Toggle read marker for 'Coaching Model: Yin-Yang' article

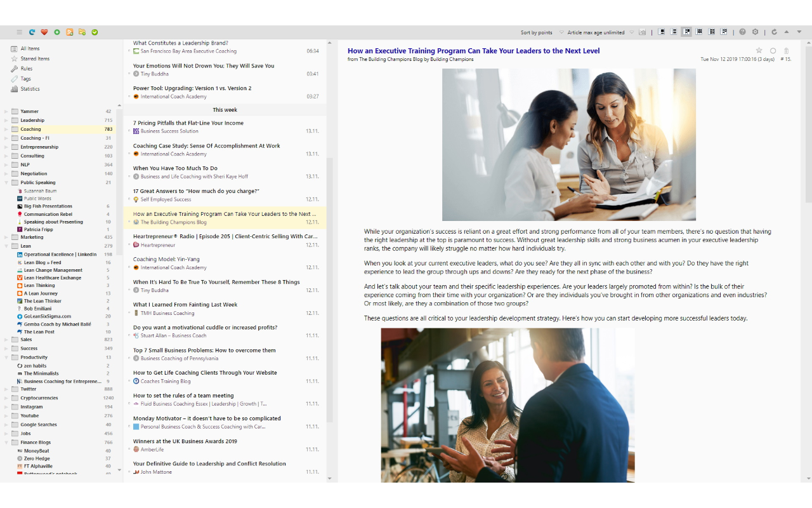coord(129,268)
